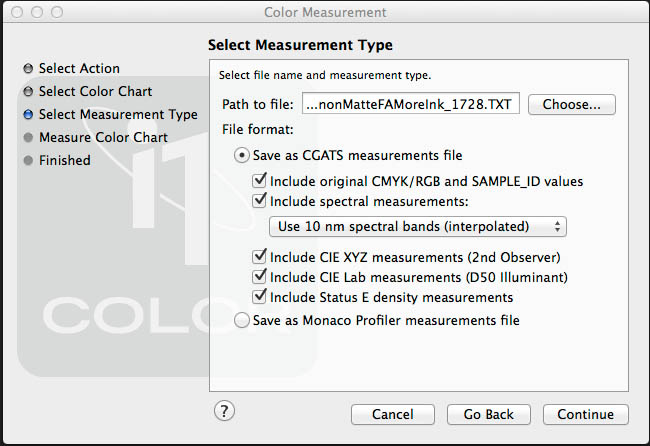Click the Finished step bullet
This screenshot has height=446, width=650.
pos(29,161)
